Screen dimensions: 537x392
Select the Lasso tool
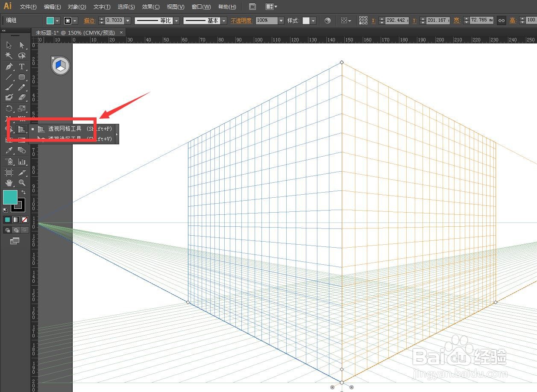[22, 56]
